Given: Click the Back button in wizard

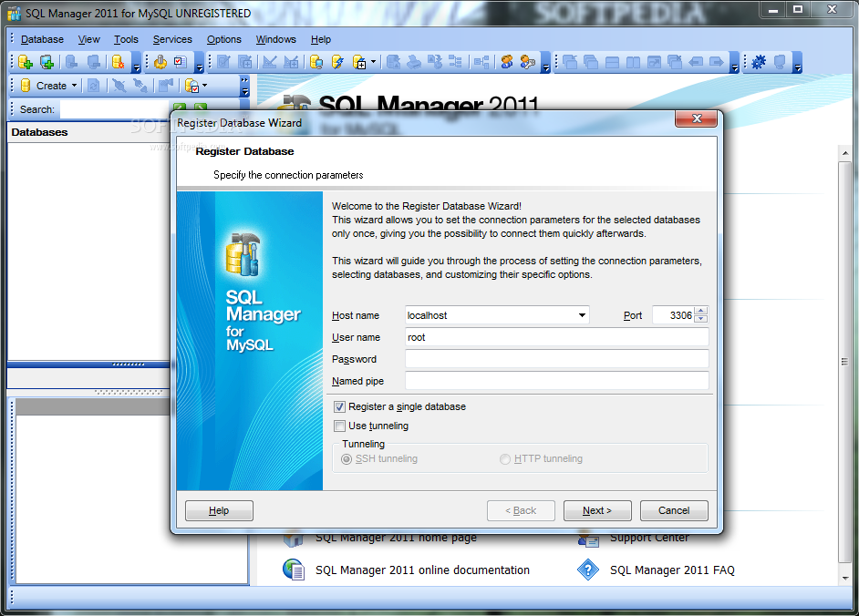Looking at the screenshot, I should pyautogui.click(x=521, y=510).
